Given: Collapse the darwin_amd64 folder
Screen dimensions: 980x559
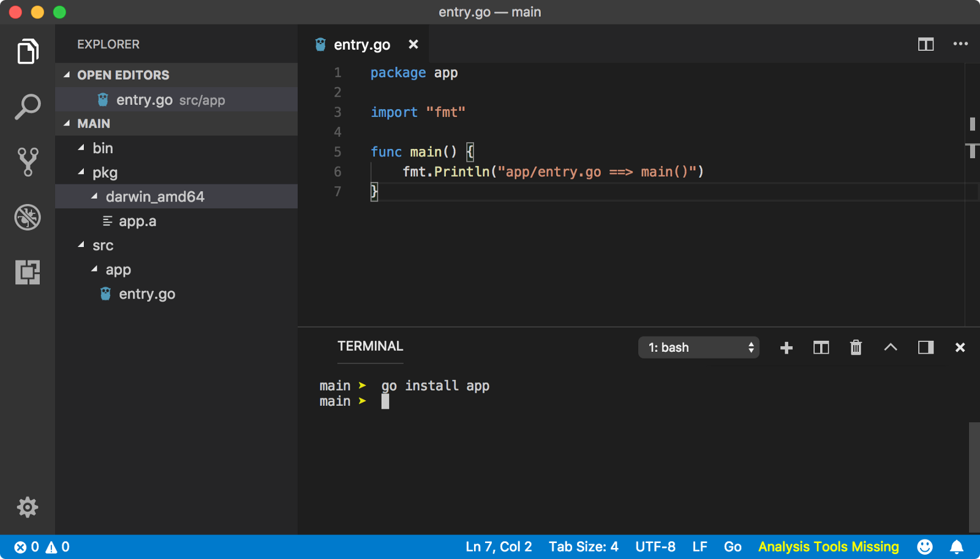Looking at the screenshot, I should [94, 196].
